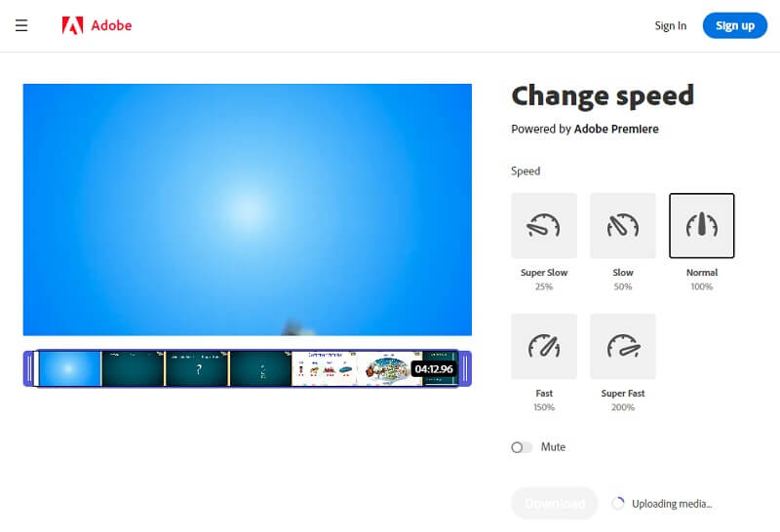The width and height of the screenshot is (780, 532).
Task: Select the first blue timeline thumbnail
Action: point(68,369)
